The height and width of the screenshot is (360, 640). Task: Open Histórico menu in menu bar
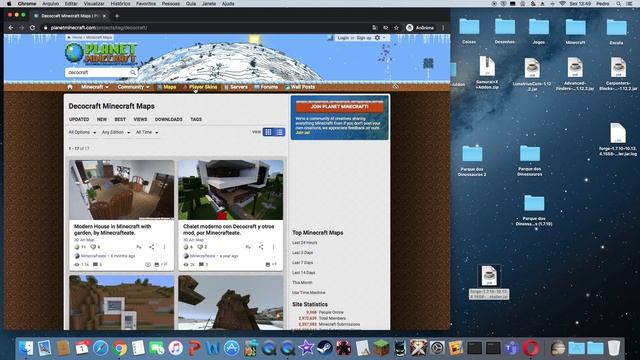click(120, 4)
